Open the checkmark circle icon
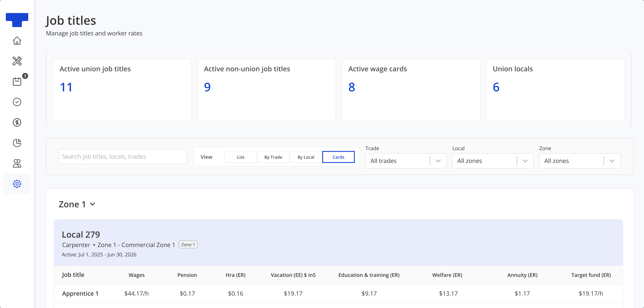This screenshot has width=644, height=308. coord(17,102)
